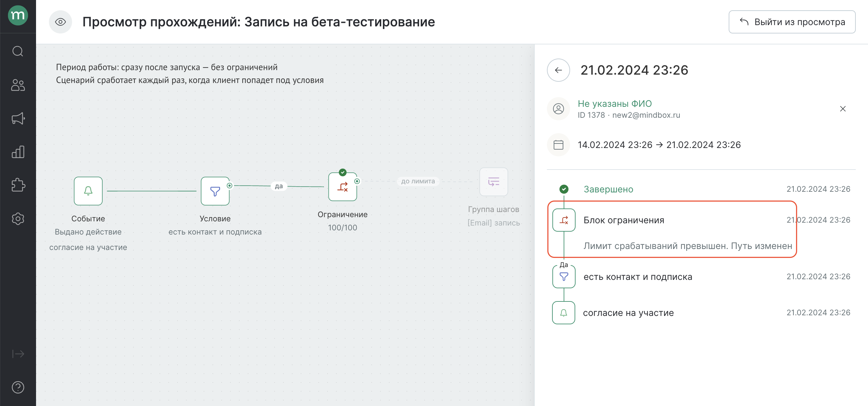Click the до лимита branch label
The width and height of the screenshot is (868, 406).
418,181
